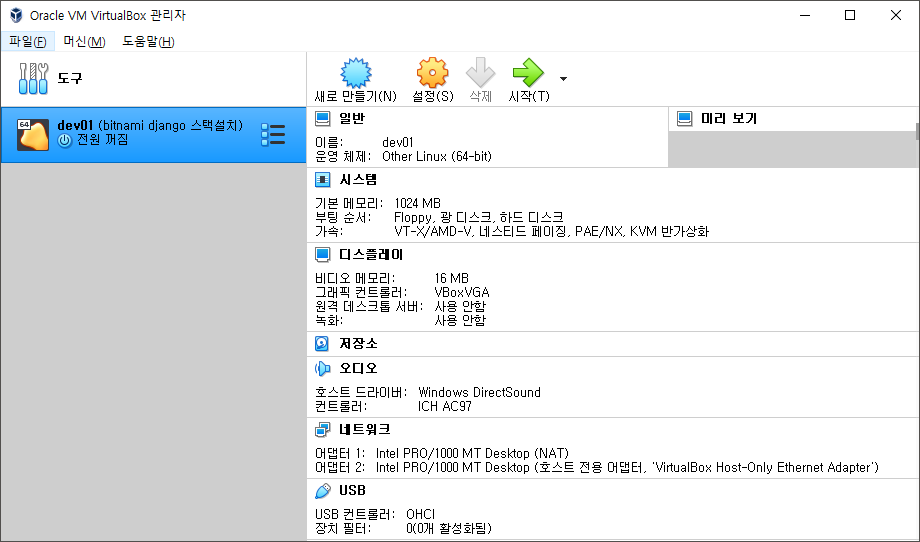Start the VM with 시작(T) green arrow
920x542 pixels.
pos(528,73)
